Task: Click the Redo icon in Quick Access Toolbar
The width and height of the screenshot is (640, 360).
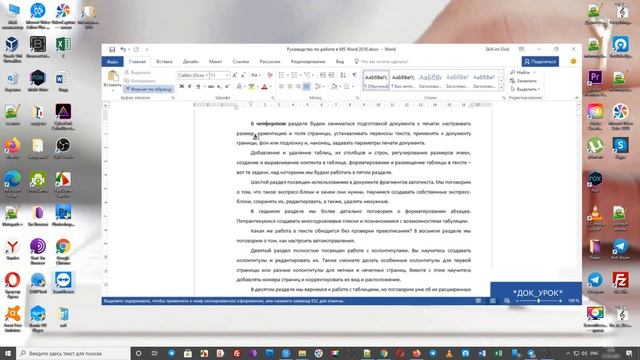Action: [x=136, y=49]
